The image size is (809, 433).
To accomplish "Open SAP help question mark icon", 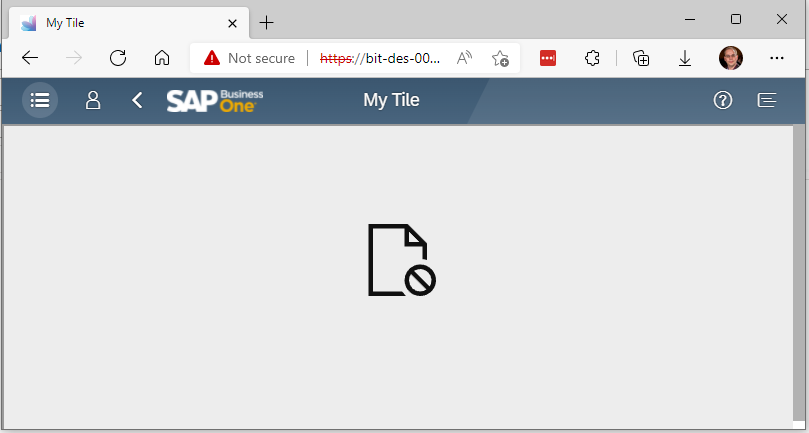I will point(723,100).
